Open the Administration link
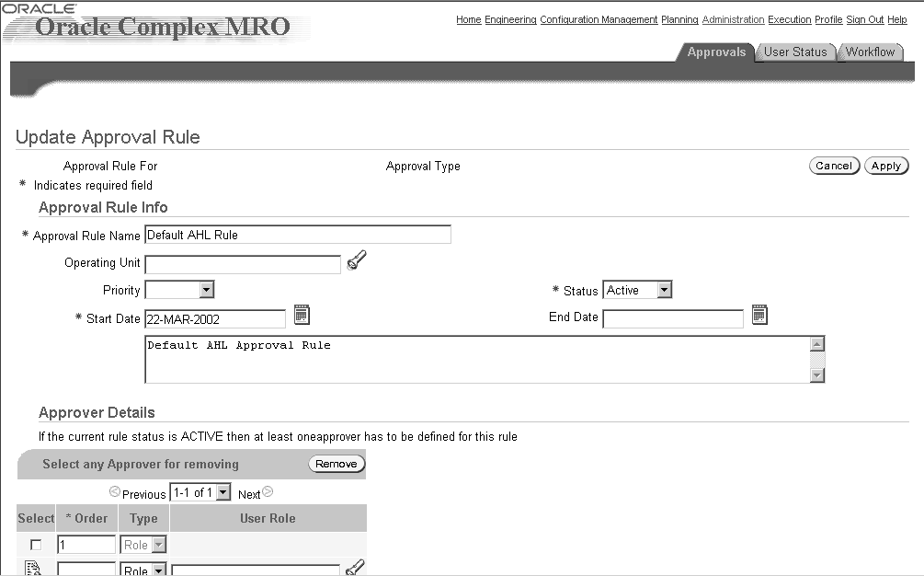This screenshot has width=924, height=576. [x=733, y=19]
